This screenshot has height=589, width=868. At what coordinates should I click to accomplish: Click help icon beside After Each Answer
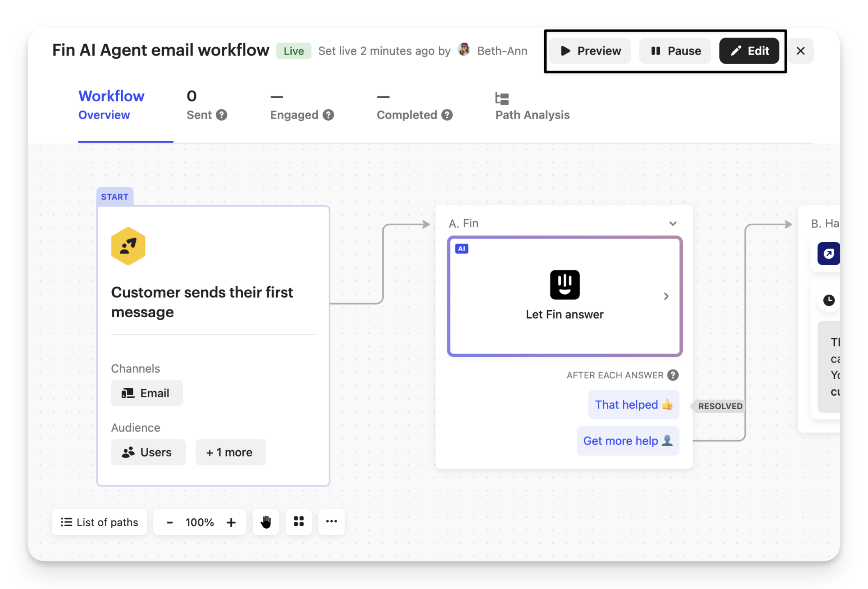673,375
